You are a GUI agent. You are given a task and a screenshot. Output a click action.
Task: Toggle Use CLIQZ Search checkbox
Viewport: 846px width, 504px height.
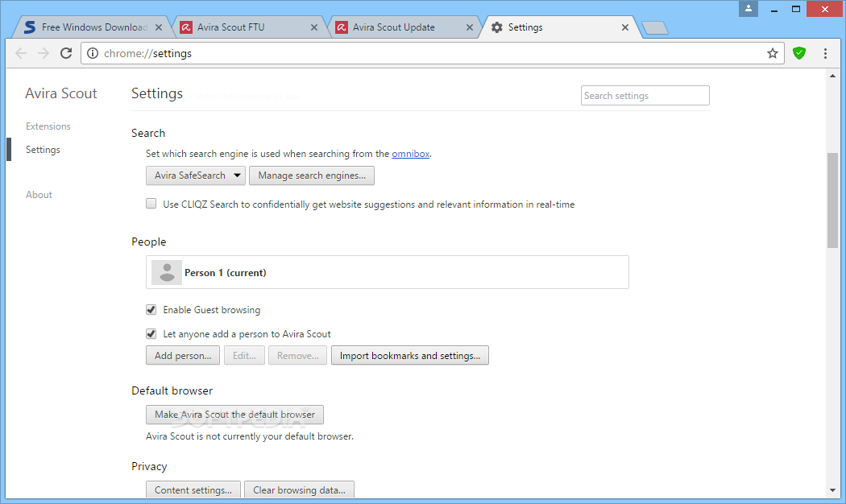pos(151,204)
